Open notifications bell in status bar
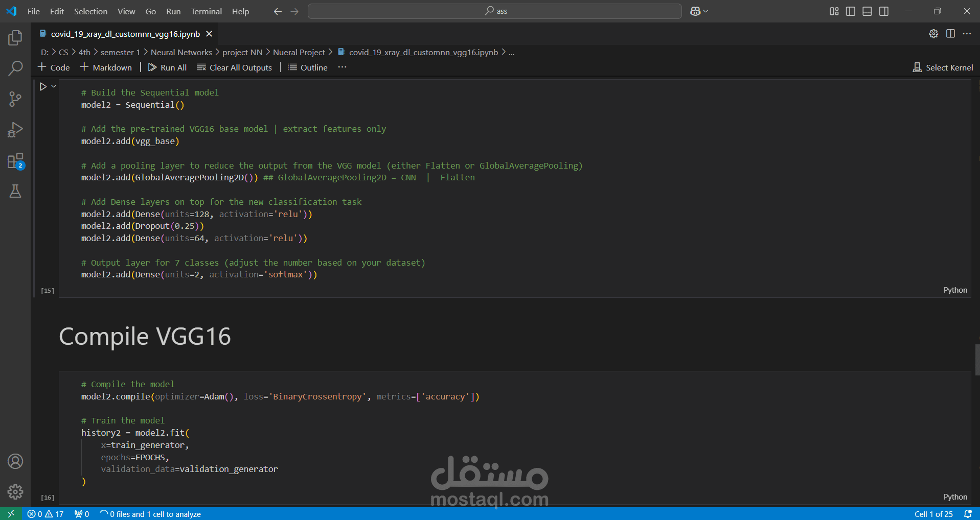 click(x=968, y=514)
